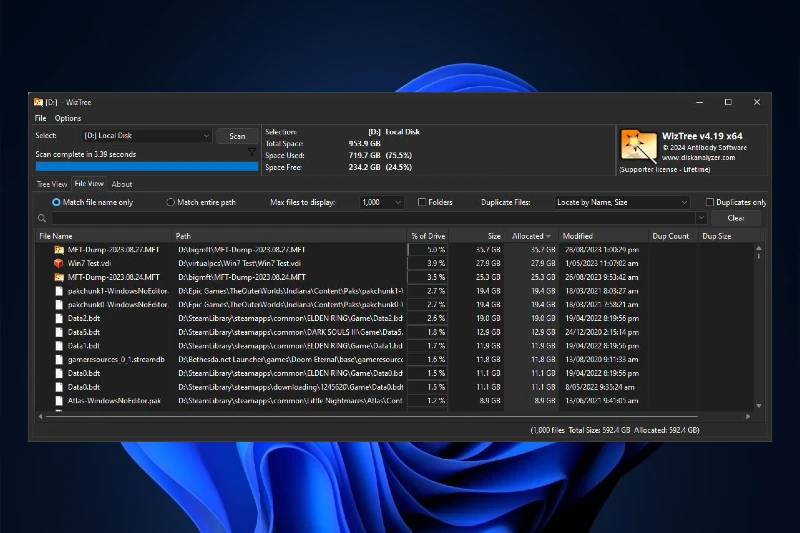Viewport: 800px width, 533px height.
Task: Enable the Duplicates only checkbox
Action: pyautogui.click(x=710, y=202)
